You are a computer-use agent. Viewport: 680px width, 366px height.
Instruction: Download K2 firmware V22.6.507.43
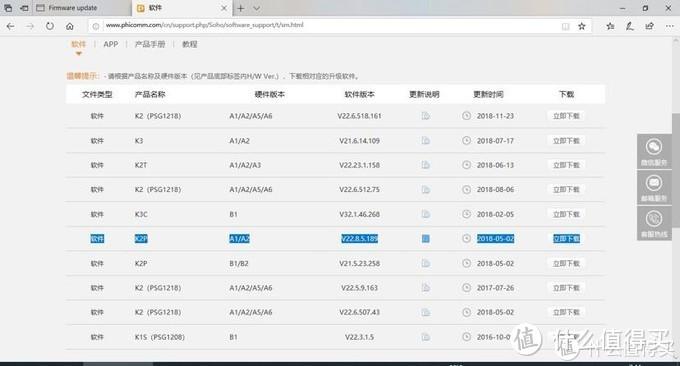click(x=566, y=312)
